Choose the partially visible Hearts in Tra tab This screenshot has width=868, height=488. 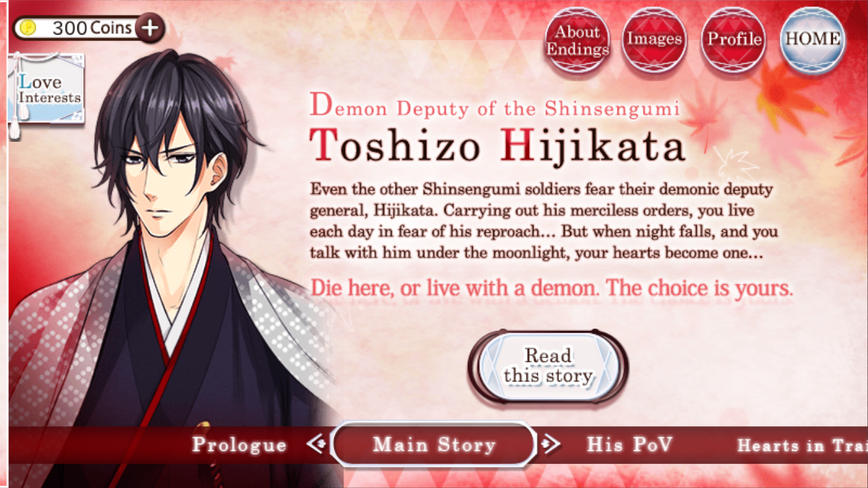pyautogui.click(x=802, y=446)
